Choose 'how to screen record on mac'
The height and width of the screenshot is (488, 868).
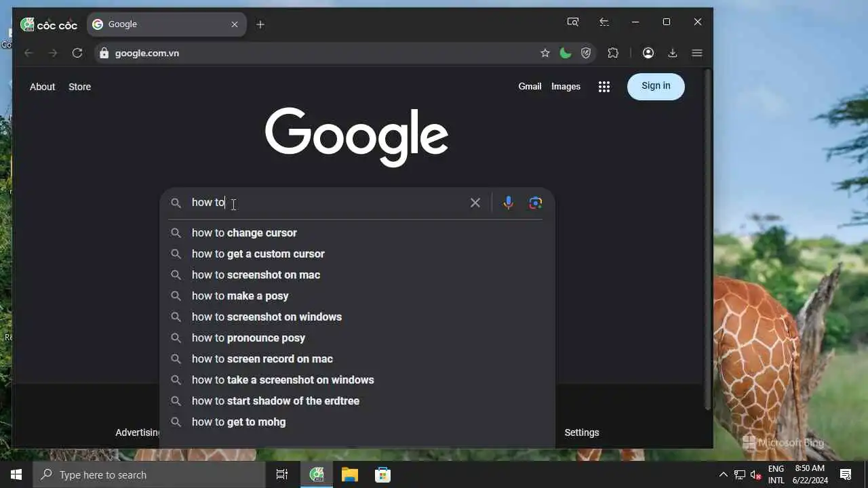pyautogui.click(x=357, y=359)
